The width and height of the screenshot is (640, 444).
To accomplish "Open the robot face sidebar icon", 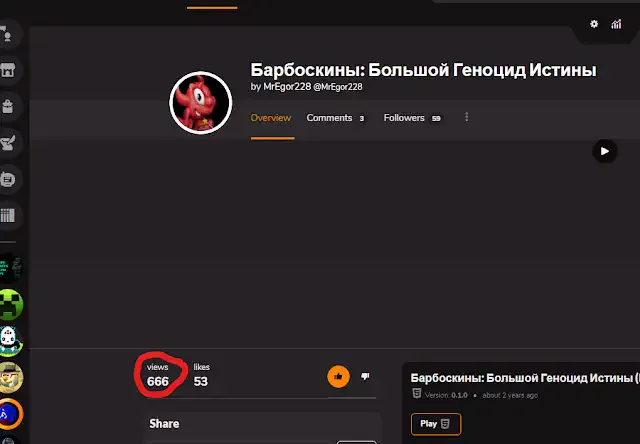I will click(x=8, y=179).
